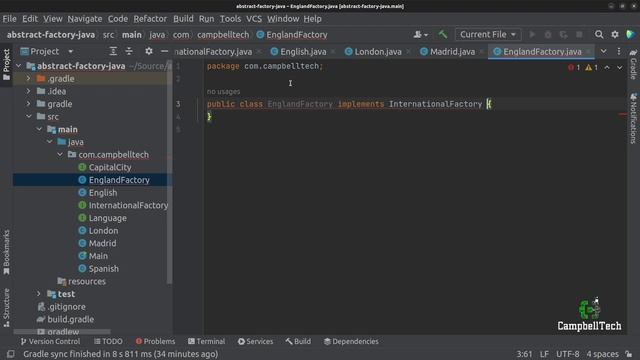The height and width of the screenshot is (360, 640).
Task: Collapse all in Project panel
Action: tap(129, 51)
